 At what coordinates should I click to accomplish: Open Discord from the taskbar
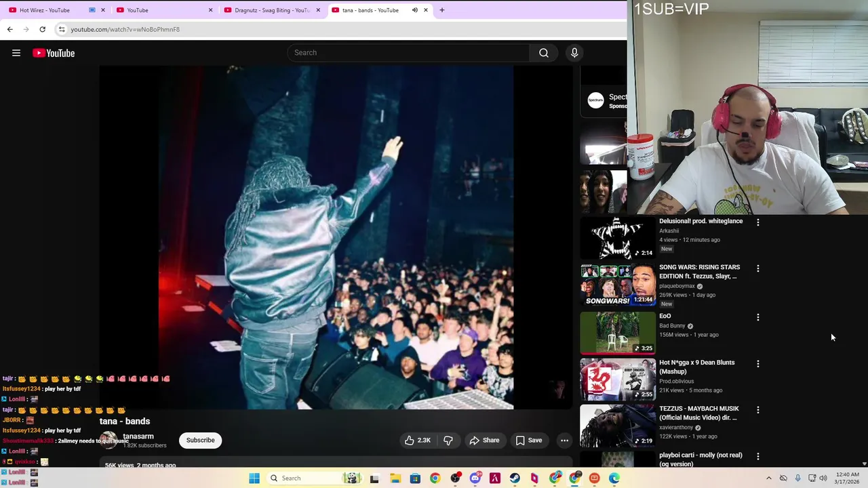pos(475,479)
